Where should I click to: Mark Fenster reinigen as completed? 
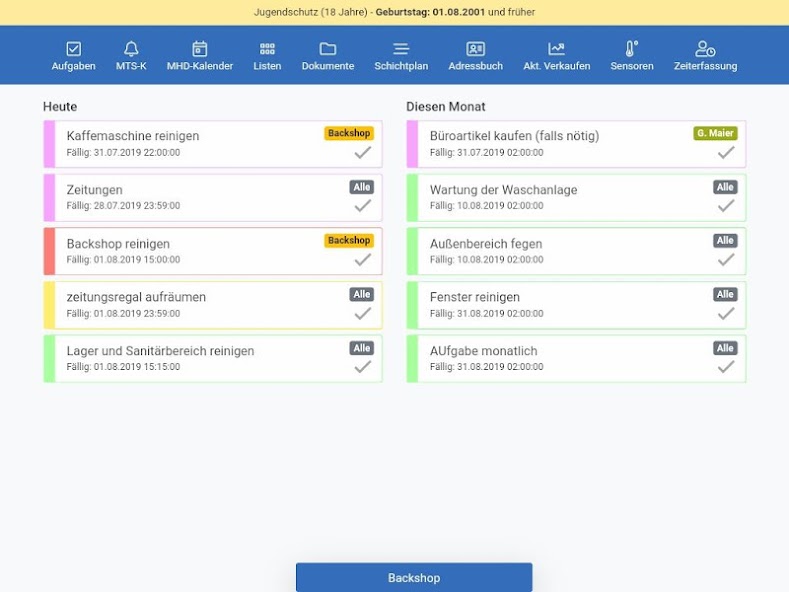(726, 314)
